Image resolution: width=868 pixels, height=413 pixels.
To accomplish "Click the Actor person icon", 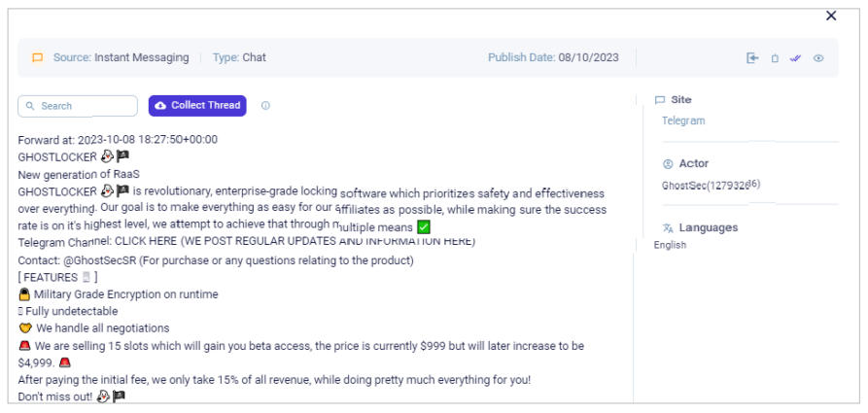I will (668, 164).
